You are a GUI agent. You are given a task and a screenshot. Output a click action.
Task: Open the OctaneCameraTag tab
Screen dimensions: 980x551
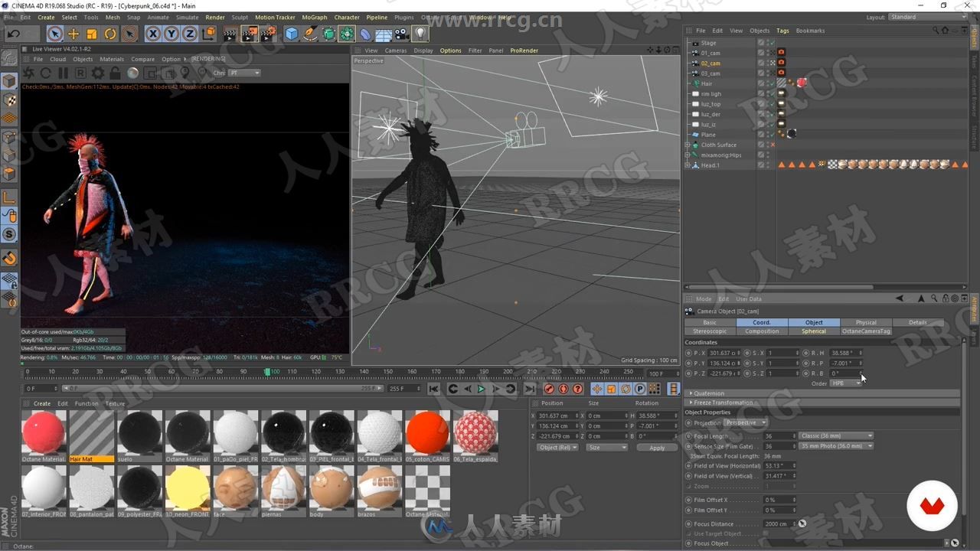[x=866, y=331]
